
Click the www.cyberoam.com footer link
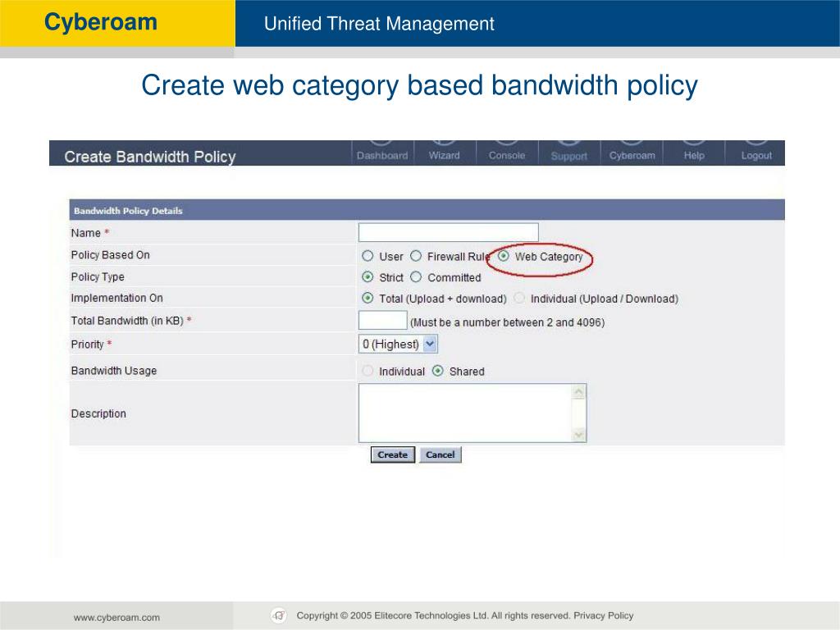[x=116, y=617]
